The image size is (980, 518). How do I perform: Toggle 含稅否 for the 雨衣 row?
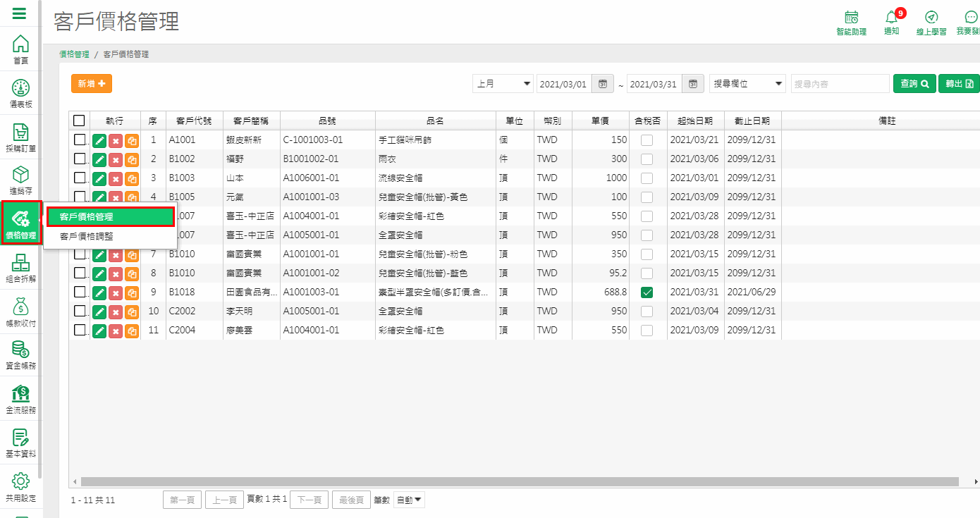click(x=647, y=159)
